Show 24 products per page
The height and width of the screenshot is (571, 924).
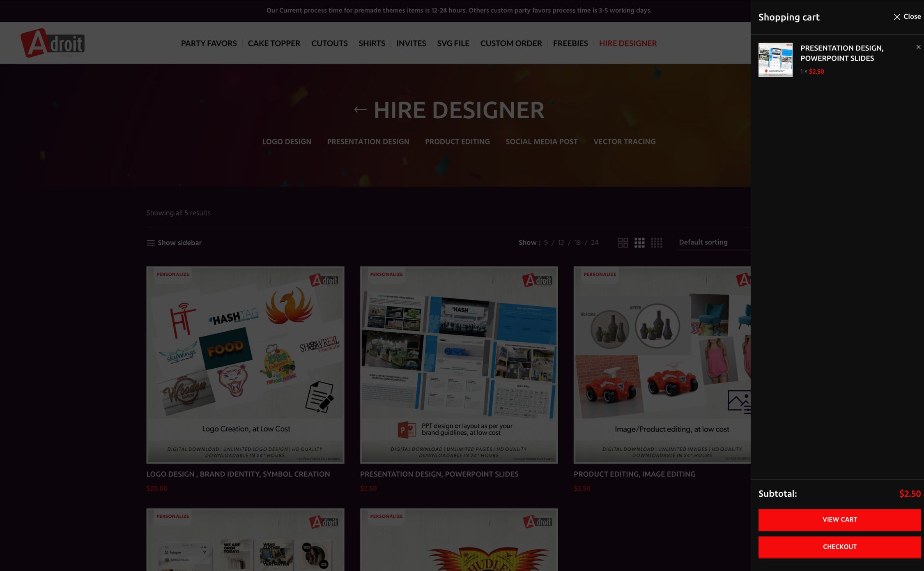coord(595,243)
